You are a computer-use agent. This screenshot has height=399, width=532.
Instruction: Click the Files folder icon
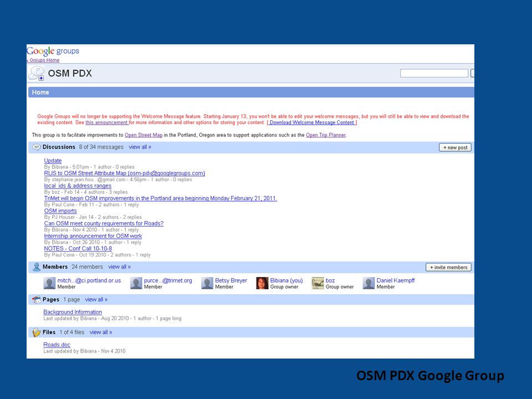[37, 332]
